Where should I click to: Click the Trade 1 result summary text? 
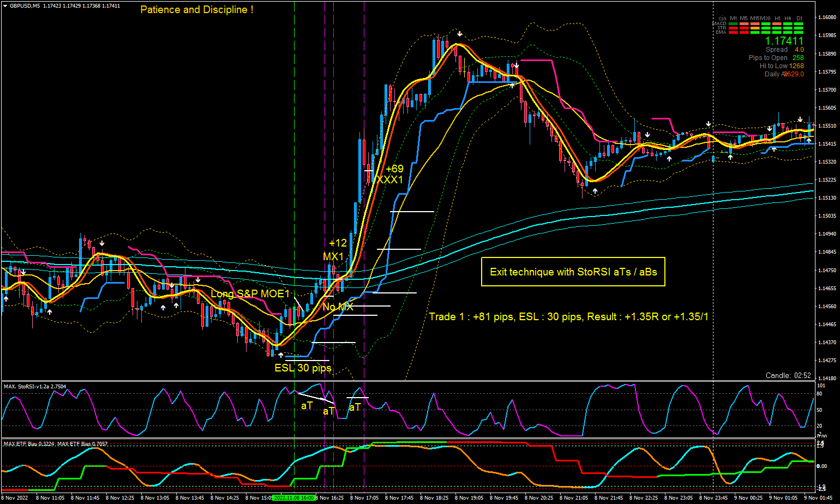pos(568,316)
